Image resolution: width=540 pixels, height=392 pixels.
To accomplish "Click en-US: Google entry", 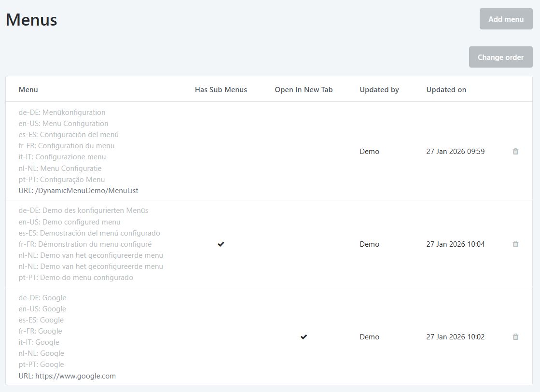I will (42, 308).
